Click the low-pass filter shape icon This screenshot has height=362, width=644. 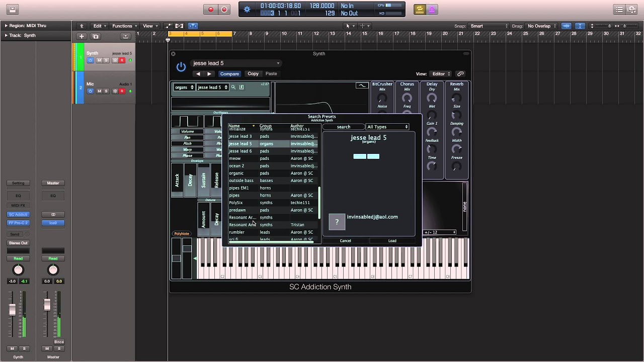coord(362,85)
